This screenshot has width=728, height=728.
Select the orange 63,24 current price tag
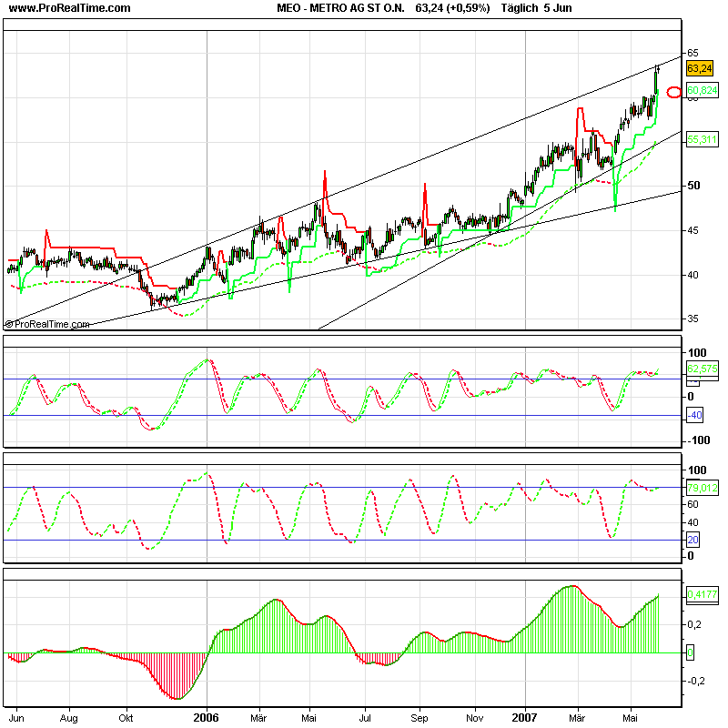(700, 68)
